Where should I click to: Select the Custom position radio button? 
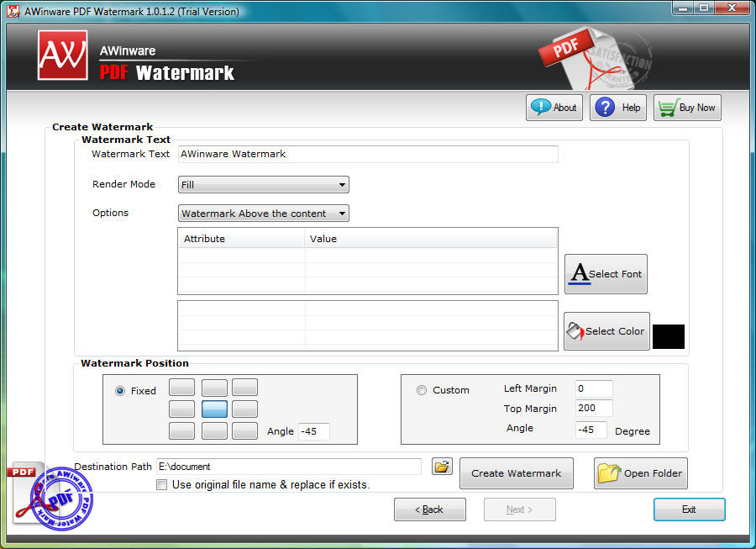422,390
